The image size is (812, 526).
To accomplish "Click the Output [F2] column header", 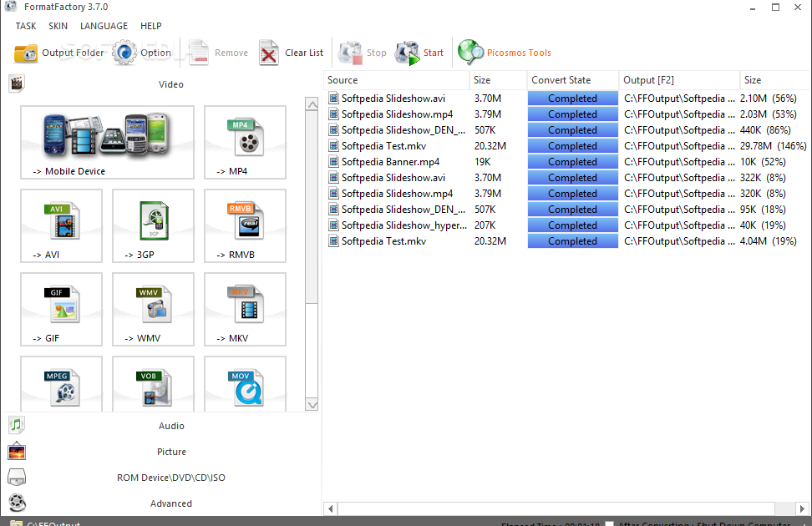I will (x=679, y=80).
